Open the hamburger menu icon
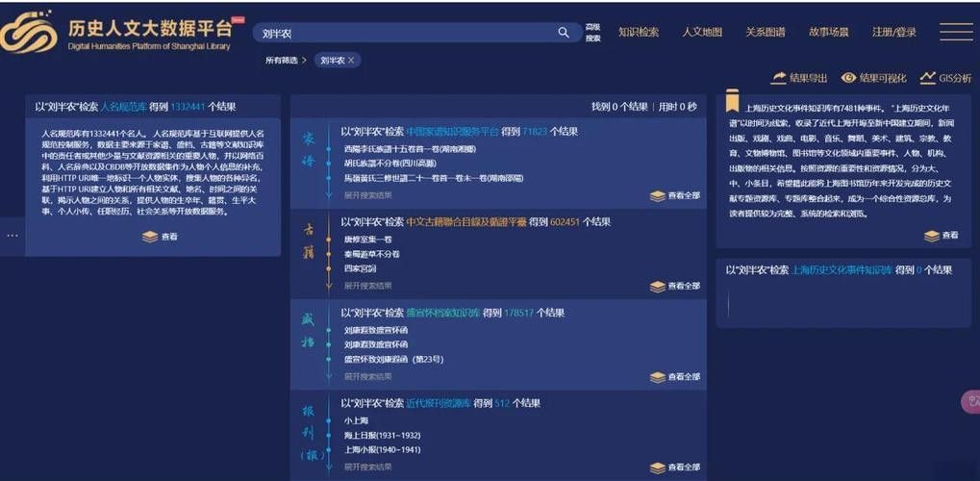 [x=956, y=32]
